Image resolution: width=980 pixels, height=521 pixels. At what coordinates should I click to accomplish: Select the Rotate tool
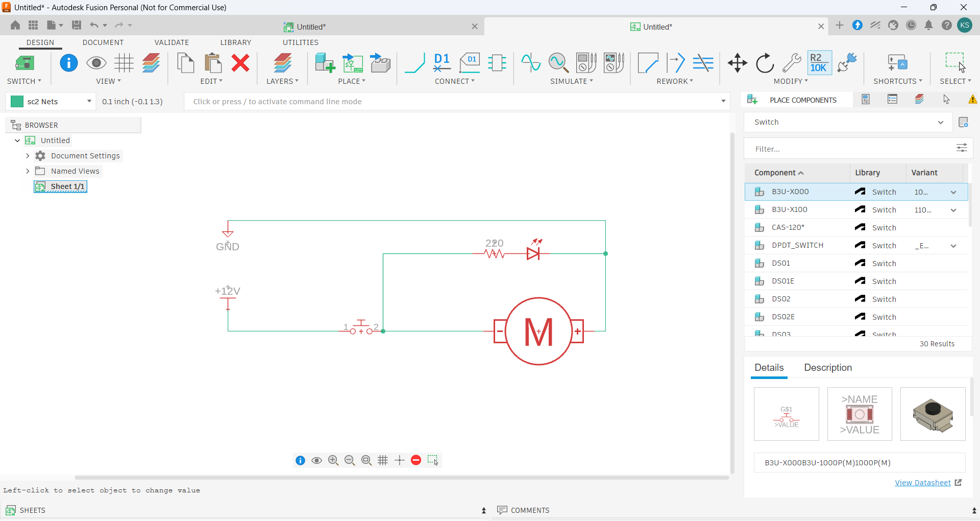(x=765, y=63)
